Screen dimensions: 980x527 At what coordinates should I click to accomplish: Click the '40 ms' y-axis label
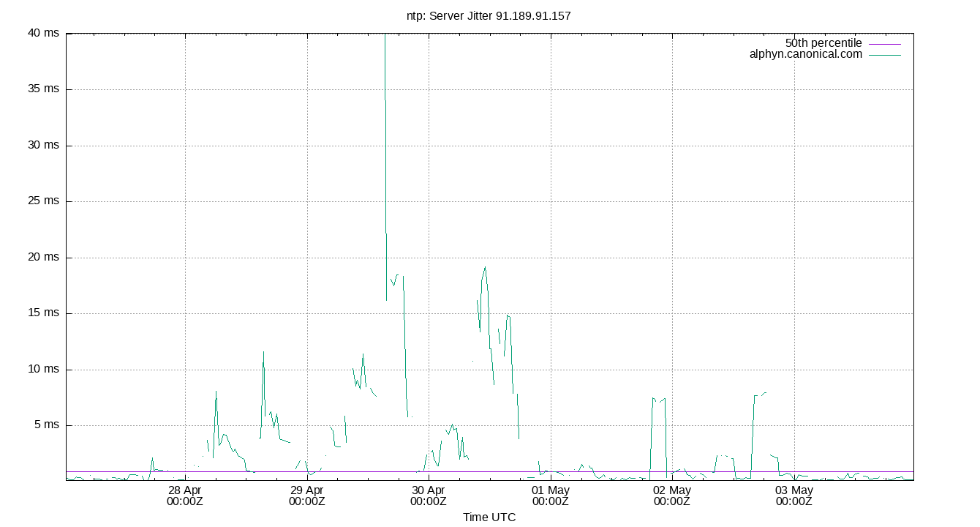43,34
